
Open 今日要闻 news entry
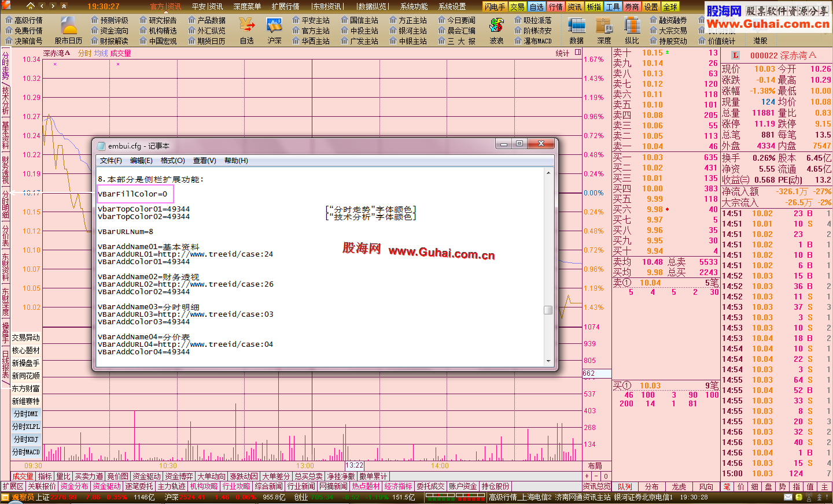coord(456,20)
